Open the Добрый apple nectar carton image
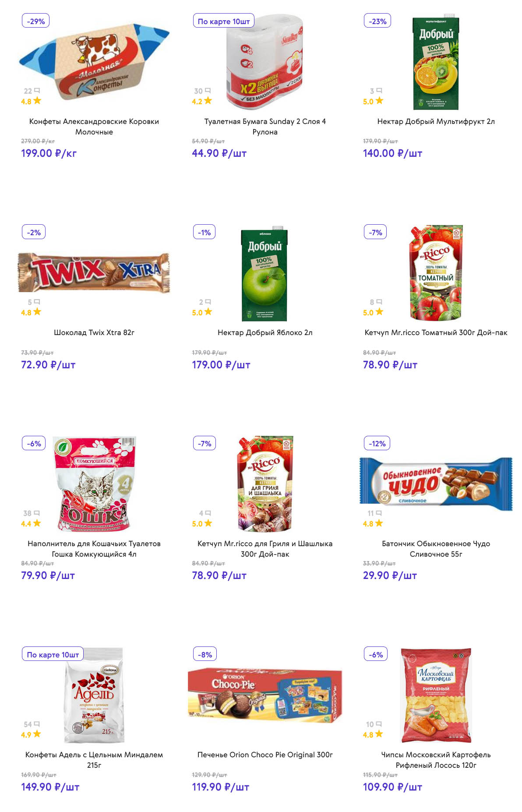 pos(265,275)
